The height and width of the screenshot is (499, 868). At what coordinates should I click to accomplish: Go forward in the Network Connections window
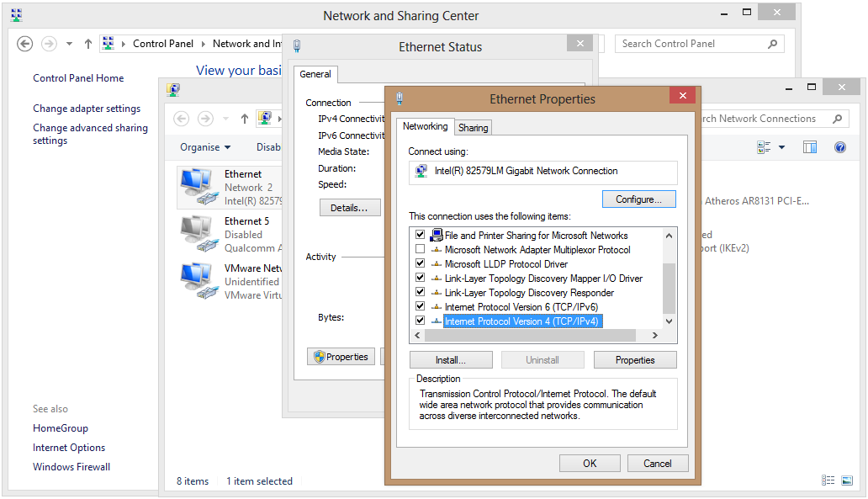point(205,119)
